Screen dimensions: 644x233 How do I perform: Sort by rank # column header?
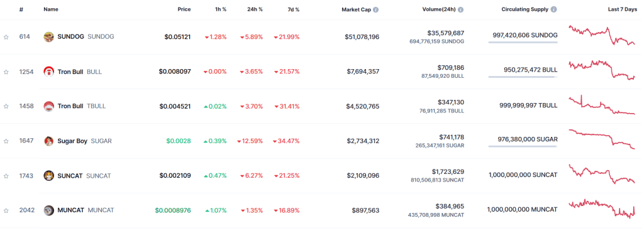pos(21,9)
